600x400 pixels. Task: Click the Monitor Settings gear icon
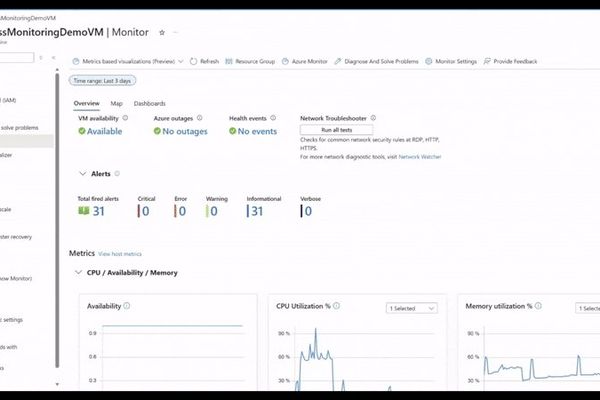[429, 61]
